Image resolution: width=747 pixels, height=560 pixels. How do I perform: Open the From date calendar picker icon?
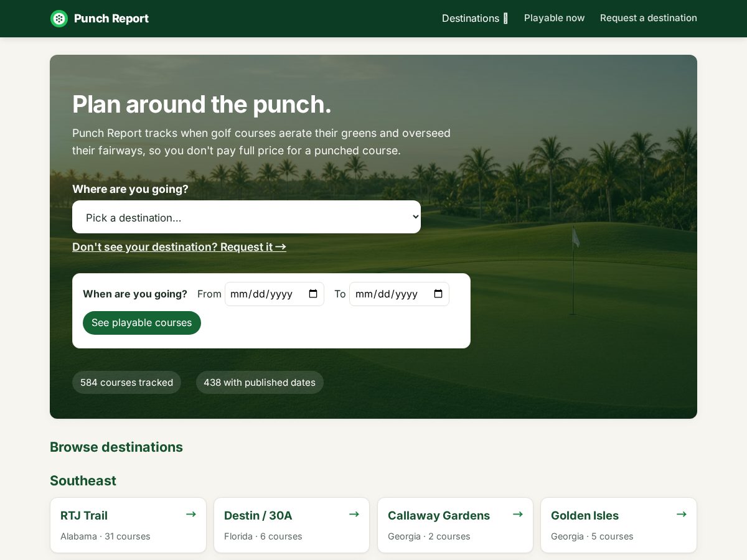313,294
